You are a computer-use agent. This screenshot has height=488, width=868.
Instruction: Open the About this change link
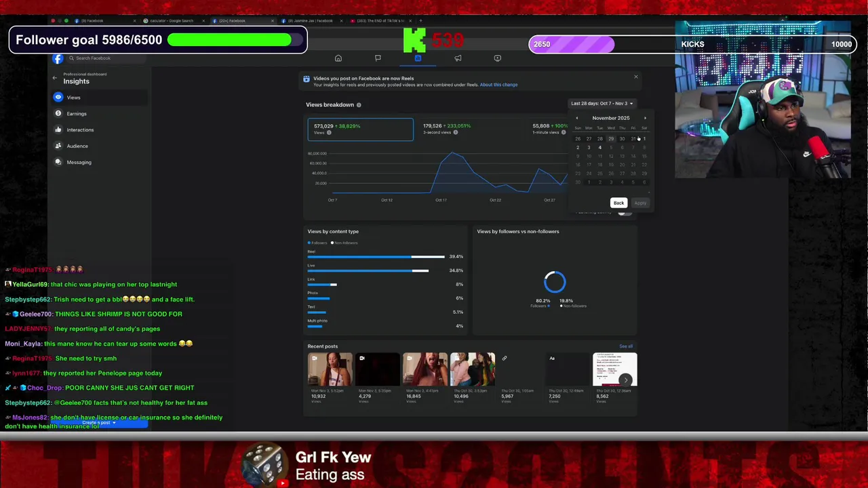coord(498,85)
